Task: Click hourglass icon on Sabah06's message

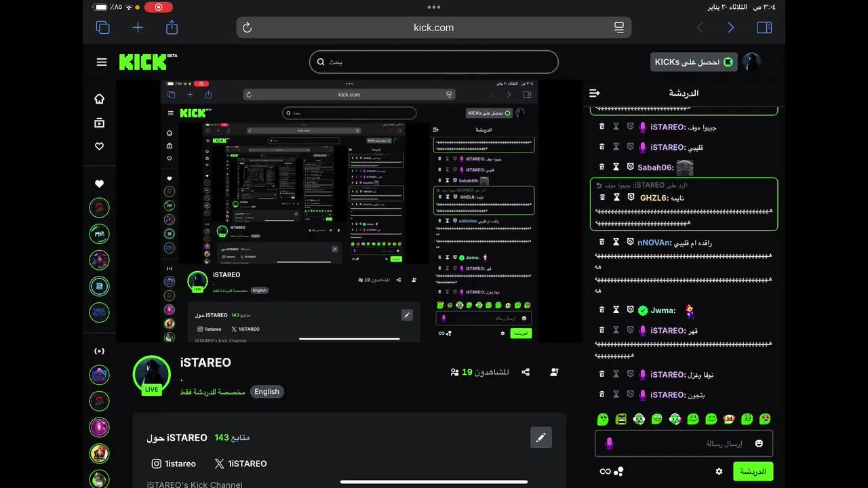Action: tap(616, 167)
